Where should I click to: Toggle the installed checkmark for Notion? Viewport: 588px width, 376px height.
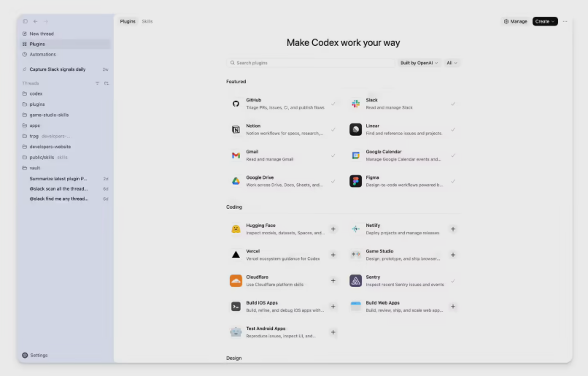[x=333, y=129]
